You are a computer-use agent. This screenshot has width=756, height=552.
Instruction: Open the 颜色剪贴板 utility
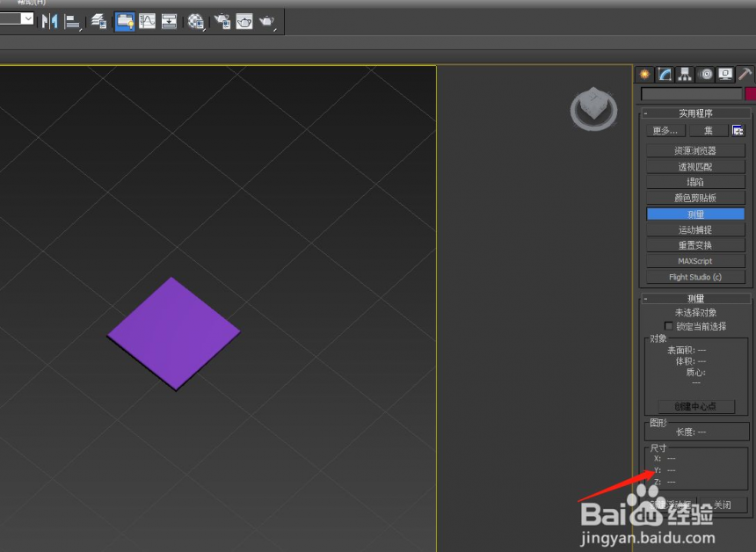click(695, 198)
